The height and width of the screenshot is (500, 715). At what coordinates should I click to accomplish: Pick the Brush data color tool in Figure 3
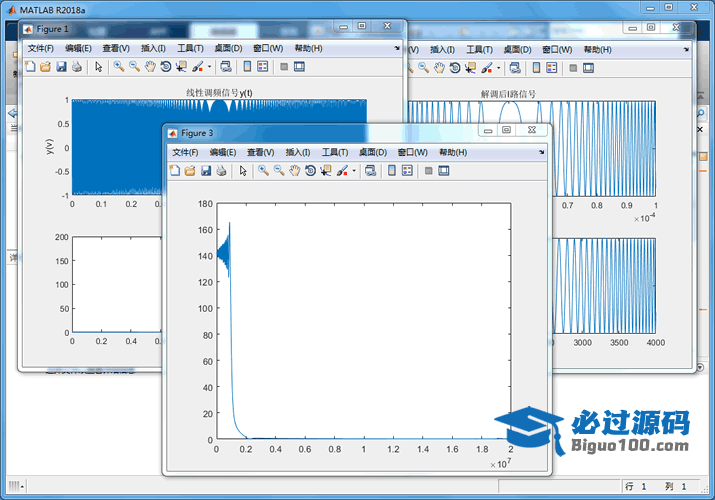[x=342, y=171]
